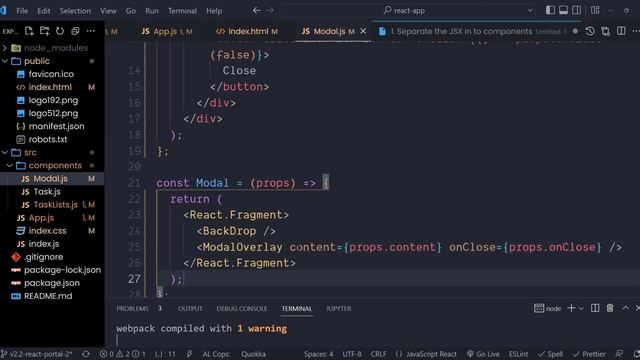The height and width of the screenshot is (360, 640).
Task: Open logo512.png file
Action: pos(53,113)
